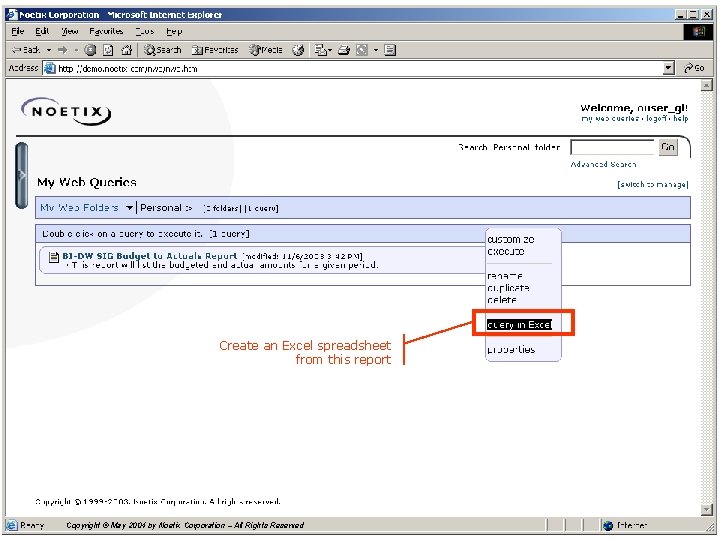This screenshot has width=720, height=540.
Task: Click the Noetix logo
Action: (67, 112)
